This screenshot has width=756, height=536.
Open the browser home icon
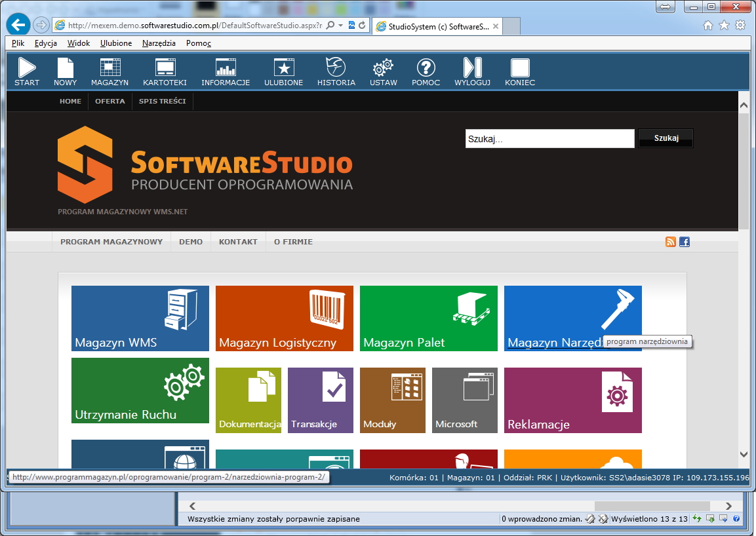point(707,26)
